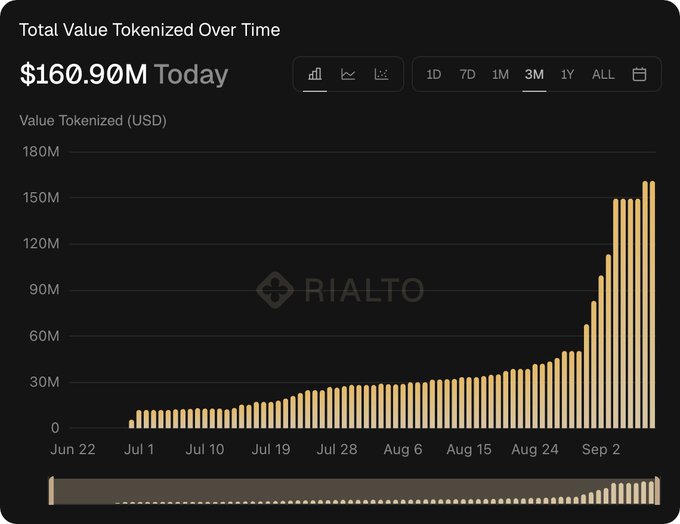This screenshot has width=680, height=524.
Task: Click the 150M y-axis label
Action: (41, 198)
